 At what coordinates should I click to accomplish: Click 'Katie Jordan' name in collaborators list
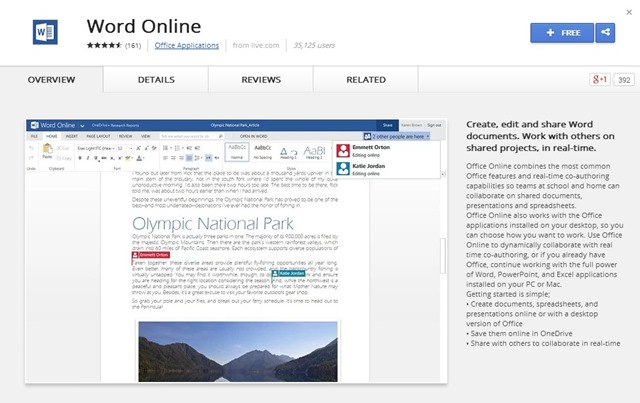point(369,166)
